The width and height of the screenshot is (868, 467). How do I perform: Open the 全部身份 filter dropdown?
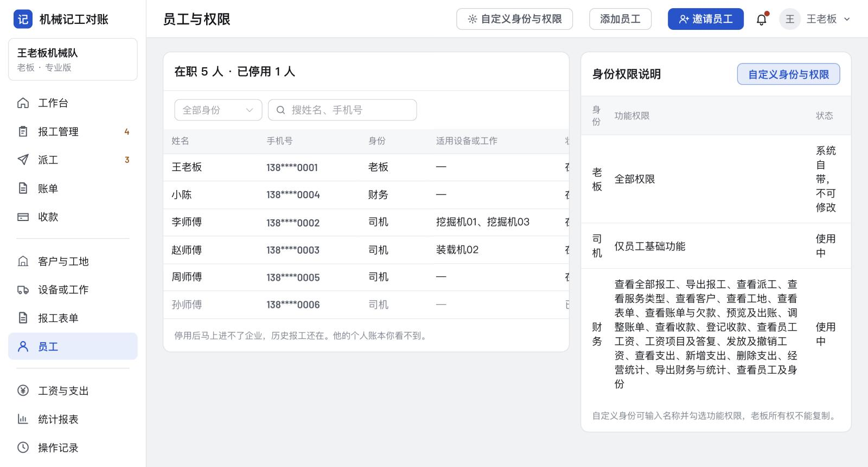click(x=218, y=110)
